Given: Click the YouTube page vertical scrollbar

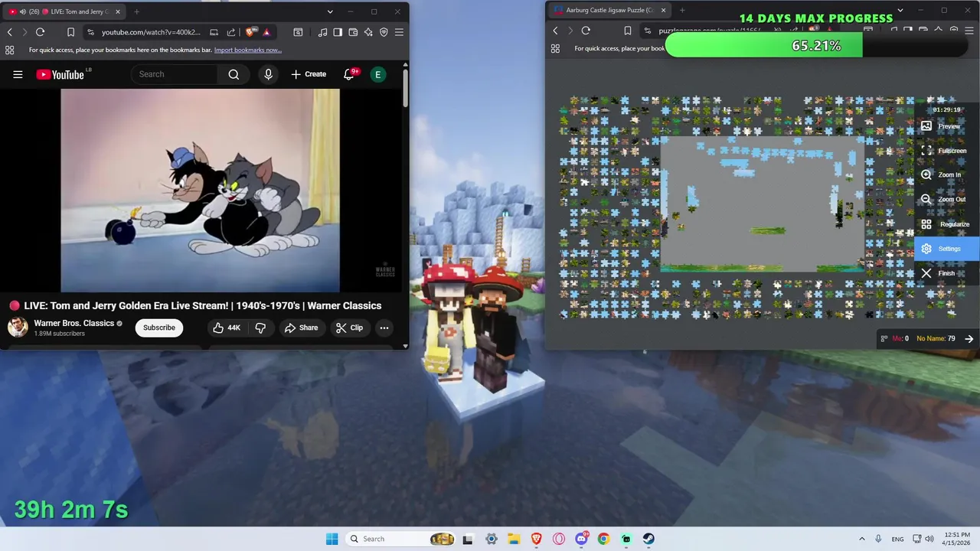Looking at the screenshot, I should coord(405,88).
